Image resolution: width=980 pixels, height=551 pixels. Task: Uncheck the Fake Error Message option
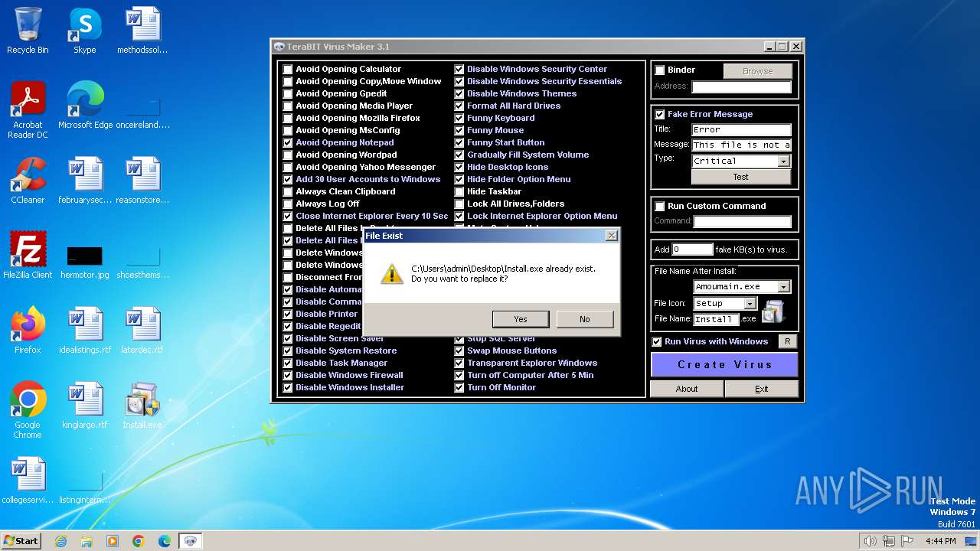click(x=660, y=114)
